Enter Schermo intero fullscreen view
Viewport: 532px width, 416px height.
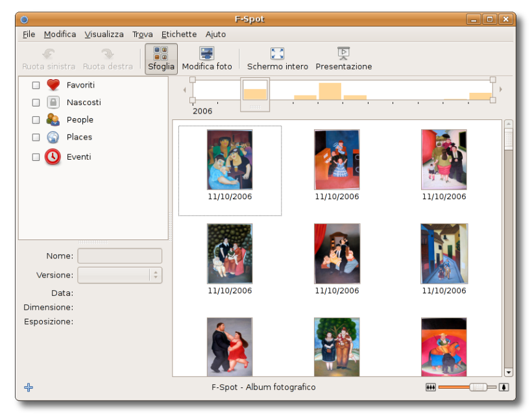(278, 54)
